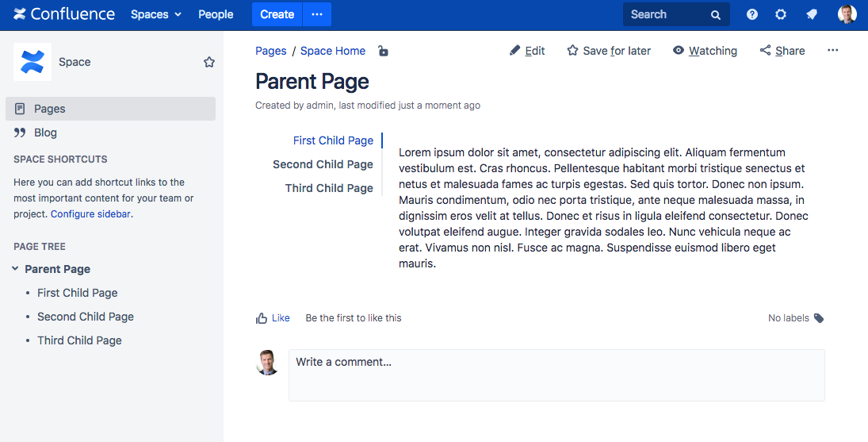
Task: Click the Configure sidebar link
Action: (x=90, y=214)
